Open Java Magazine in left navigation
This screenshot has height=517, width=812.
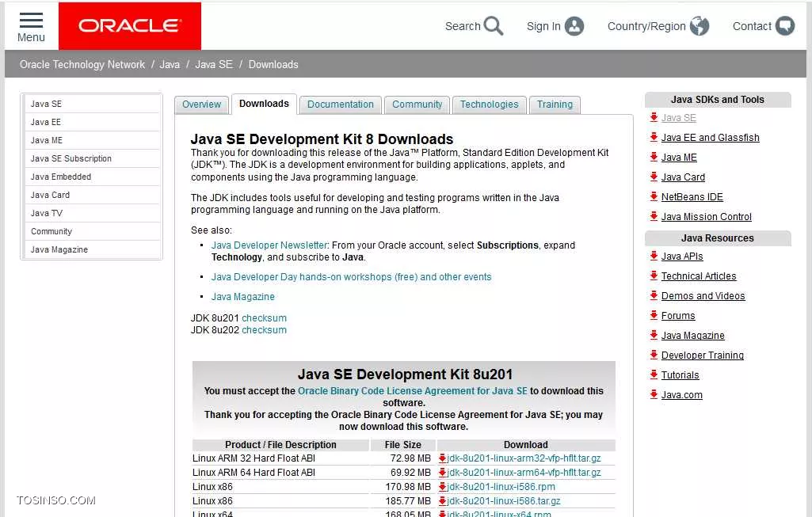[92, 249]
